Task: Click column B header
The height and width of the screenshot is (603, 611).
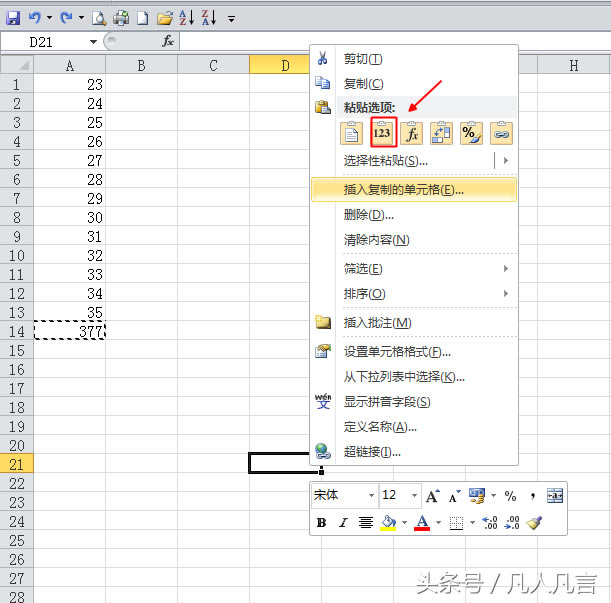Action: 141,65
